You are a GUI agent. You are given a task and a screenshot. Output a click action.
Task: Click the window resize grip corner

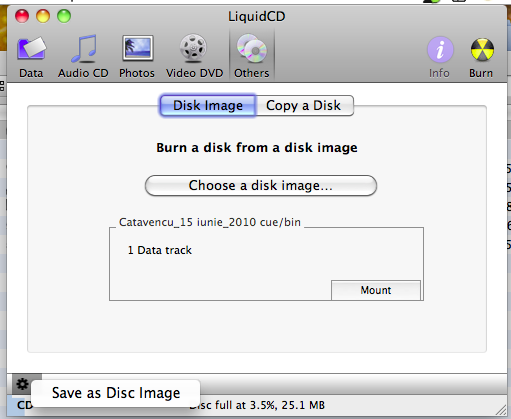click(x=501, y=410)
